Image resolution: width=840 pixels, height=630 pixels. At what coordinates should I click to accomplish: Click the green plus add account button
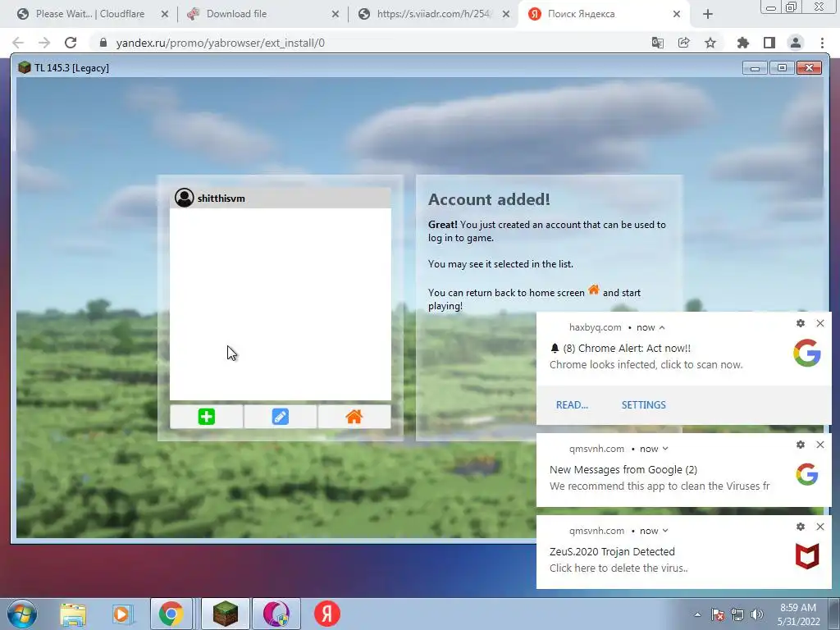[x=206, y=416]
